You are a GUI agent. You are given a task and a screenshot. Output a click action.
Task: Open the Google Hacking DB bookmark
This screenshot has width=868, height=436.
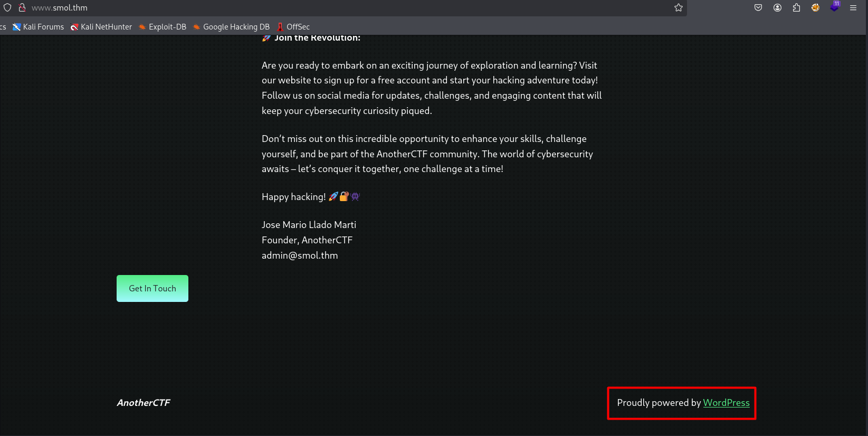point(231,27)
